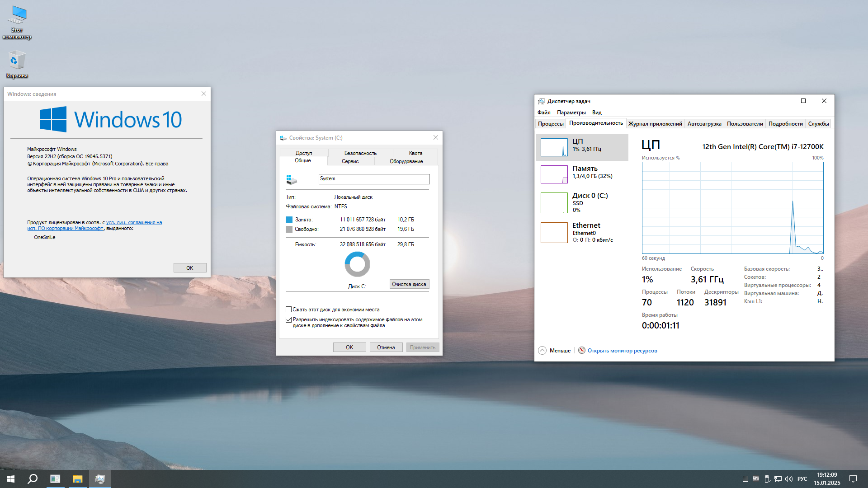Screen dimensions: 868x488
Task: Click the Task Manager icon on taskbar
Action: click(x=100, y=479)
